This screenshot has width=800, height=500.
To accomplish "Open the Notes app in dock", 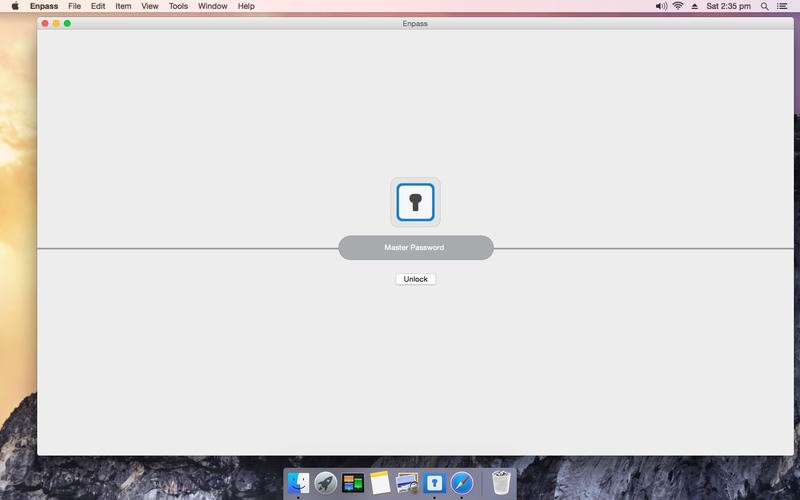I will (380, 483).
